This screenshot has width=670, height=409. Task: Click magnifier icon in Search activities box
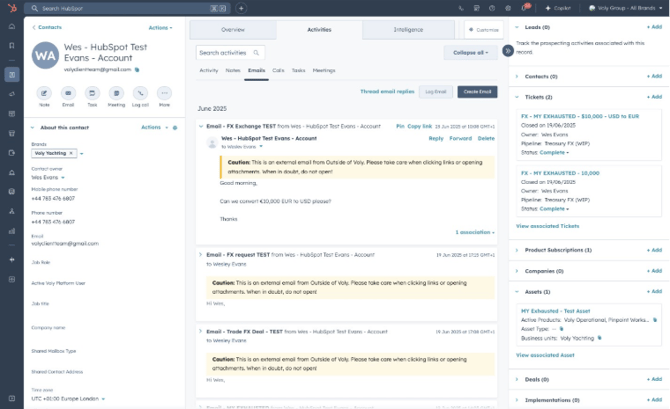tap(256, 53)
